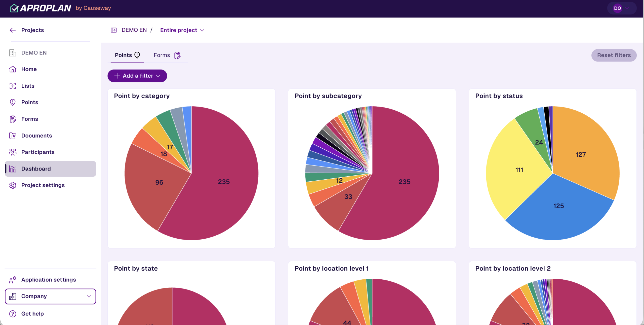
Task: Click the Forms clipboard icon in sidebar
Action: [13, 119]
